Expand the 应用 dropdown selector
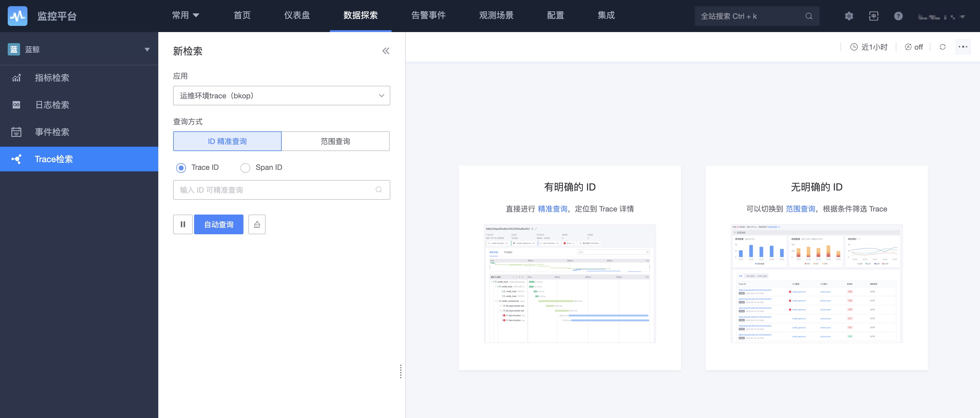 point(281,95)
